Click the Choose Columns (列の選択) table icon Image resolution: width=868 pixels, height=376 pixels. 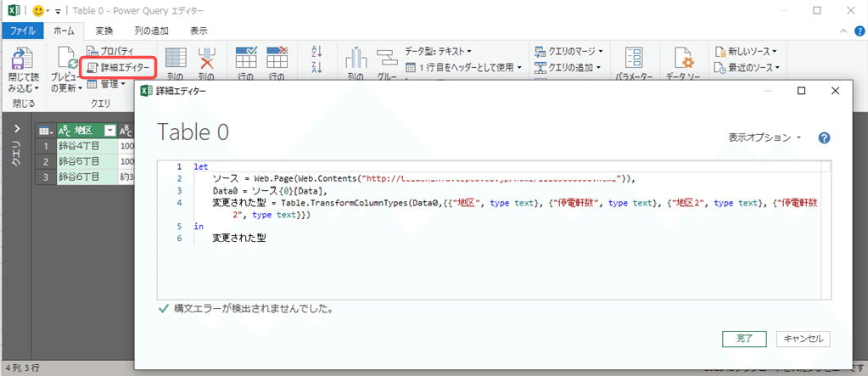tap(176, 59)
